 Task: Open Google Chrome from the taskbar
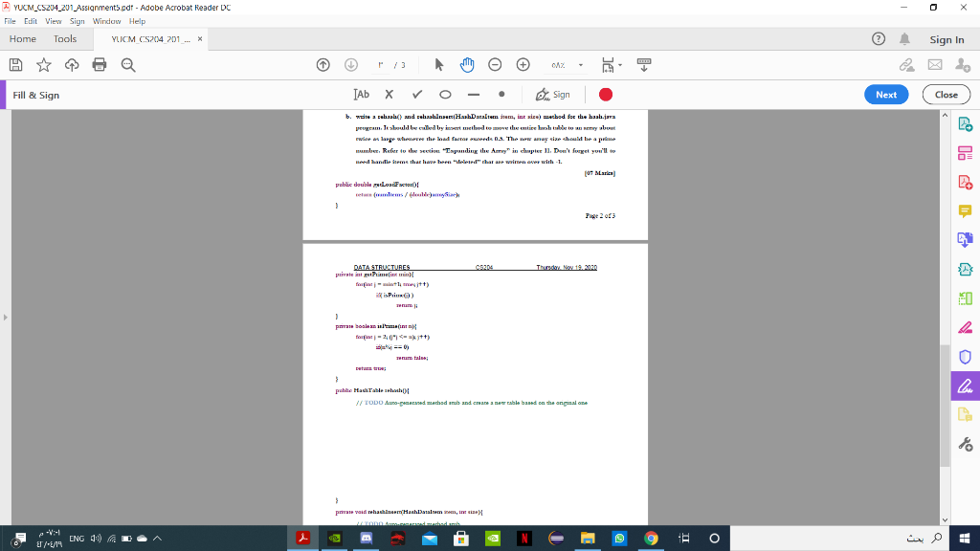coord(651,539)
